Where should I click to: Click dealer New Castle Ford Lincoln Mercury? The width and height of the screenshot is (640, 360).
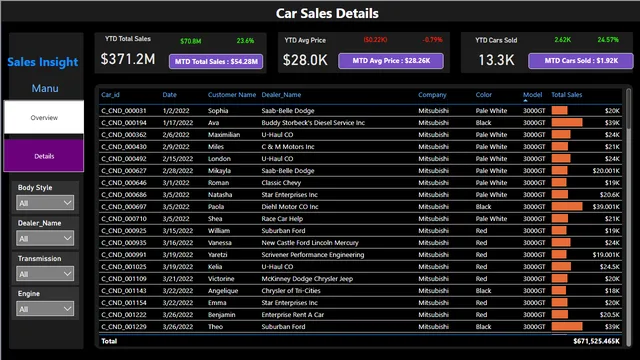point(310,242)
